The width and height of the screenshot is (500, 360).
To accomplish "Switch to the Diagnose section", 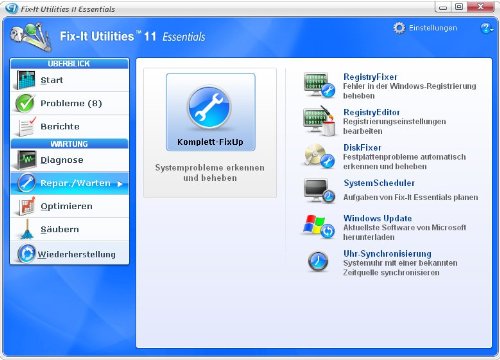I will tap(70, 160).
